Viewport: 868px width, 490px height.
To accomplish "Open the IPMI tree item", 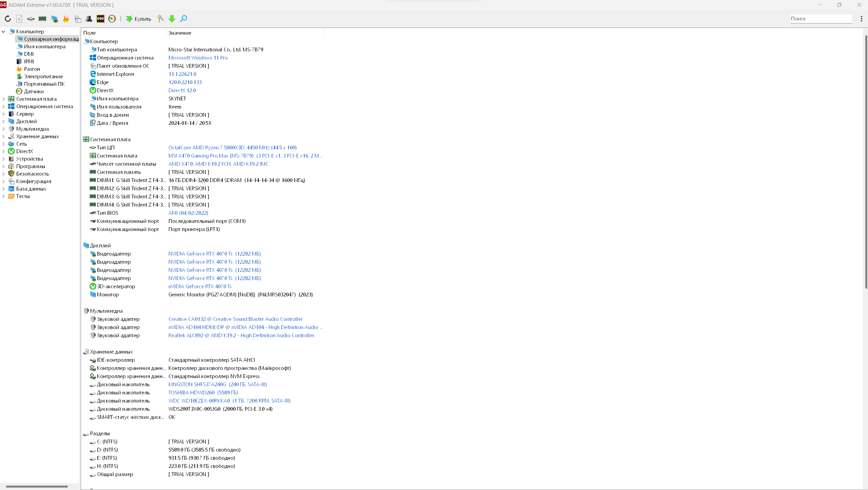I will [29, 62].
